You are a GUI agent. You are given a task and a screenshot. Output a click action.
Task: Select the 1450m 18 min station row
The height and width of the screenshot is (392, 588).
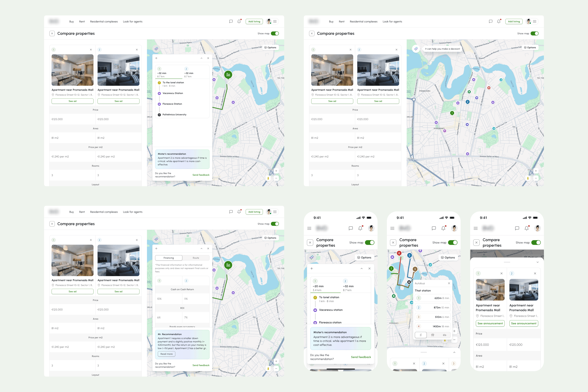point(433,326)
